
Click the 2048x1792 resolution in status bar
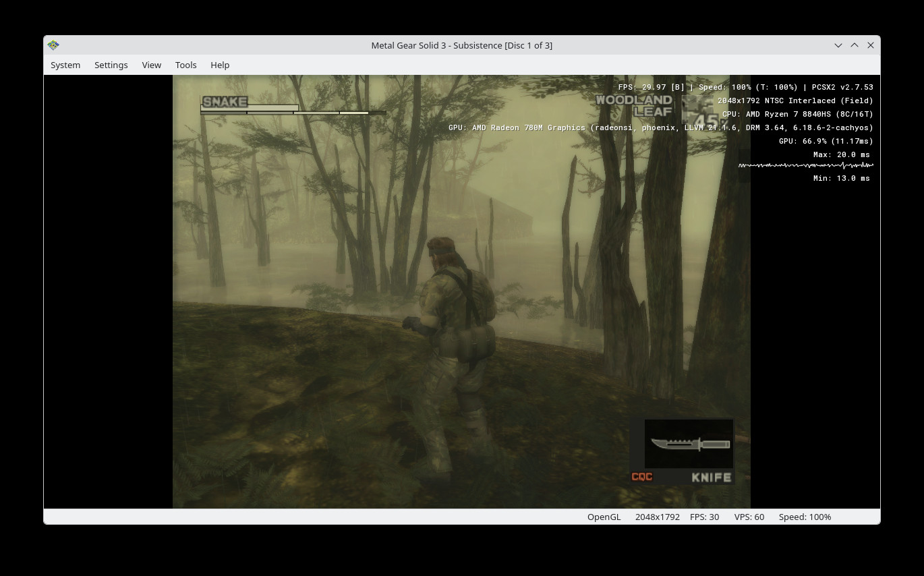pyautogui.click(x=658, y=517)
